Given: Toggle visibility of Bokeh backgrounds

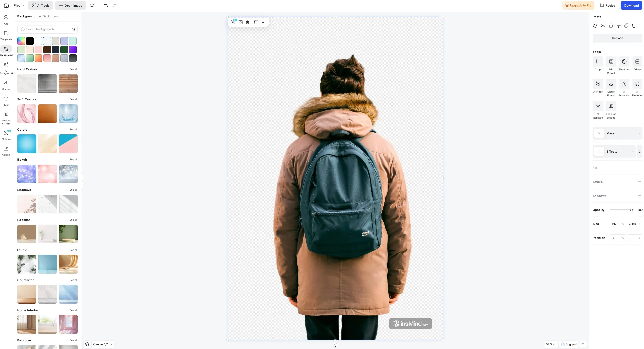Looking at the screenshot, I should [x=22, y=159].
